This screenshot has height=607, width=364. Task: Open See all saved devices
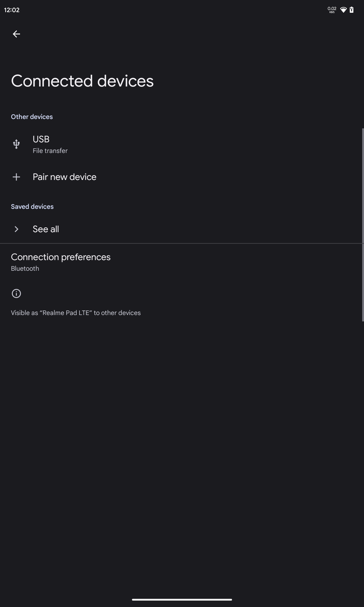tap(46, 229)
